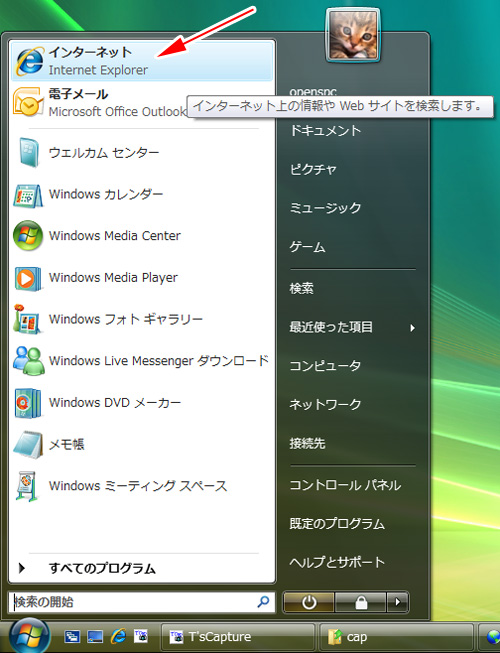The width and height of the screenshot is (500, 653).
Task: Switch to cap folder taskbar button
Action: tap(396, 637)
